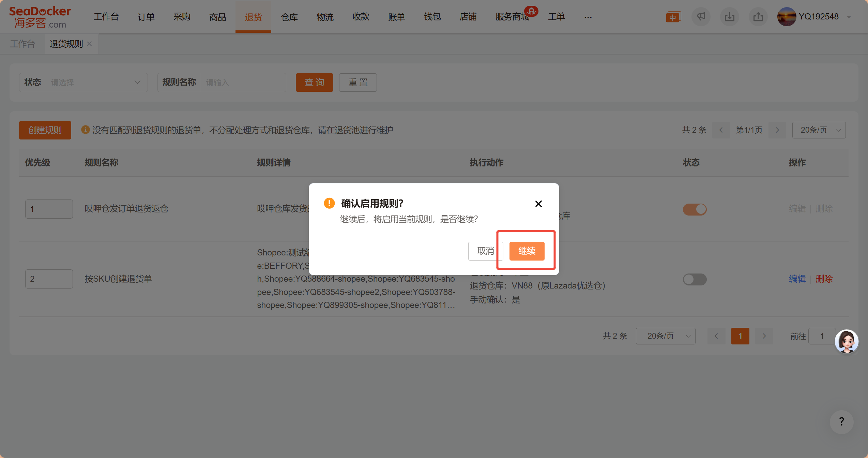Close the confirmation dialog with X

click(x=538, y=204)
